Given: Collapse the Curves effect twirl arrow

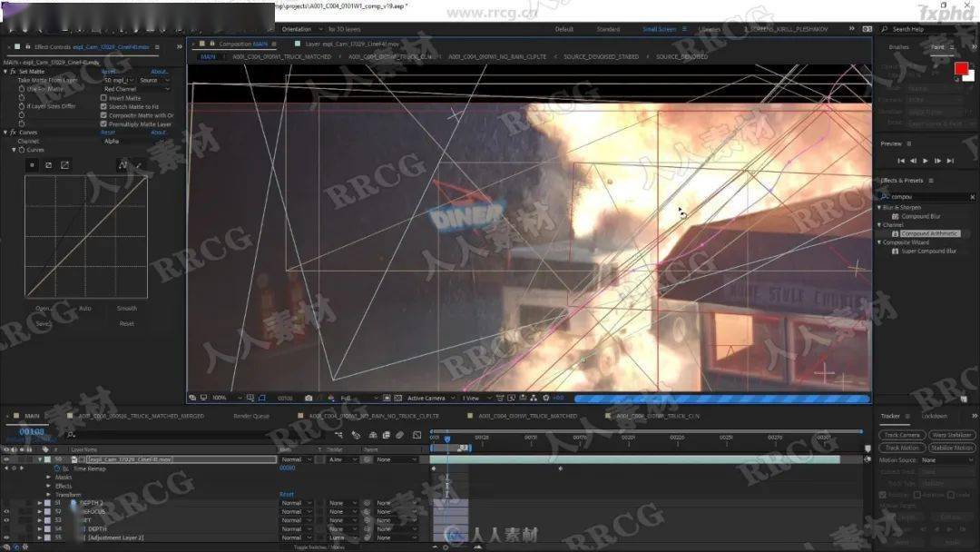Looking at the screenshot, I should pyautogui.click(x=5, y=133).
